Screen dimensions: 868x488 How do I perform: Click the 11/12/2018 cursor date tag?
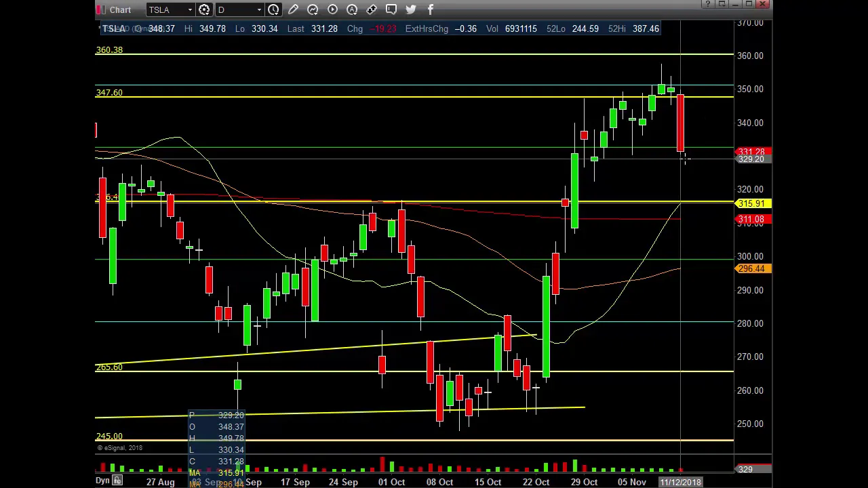[x=680, y=482]
